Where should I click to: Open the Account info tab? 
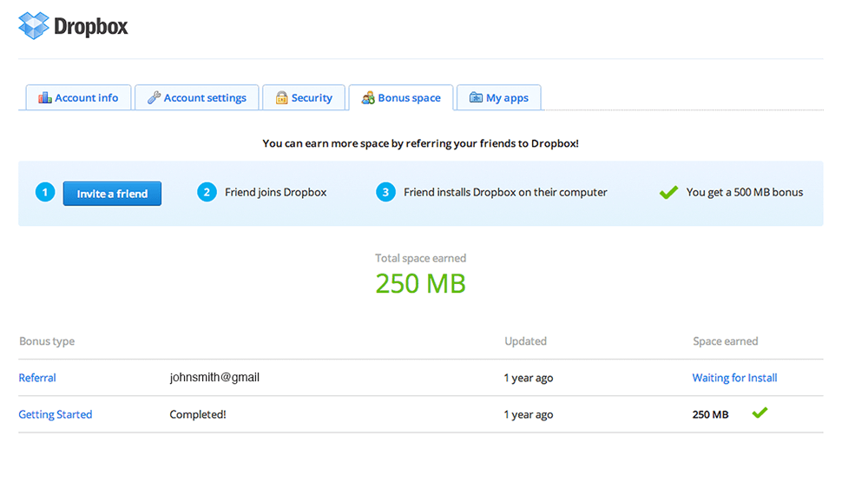click(x=78, y=98)
